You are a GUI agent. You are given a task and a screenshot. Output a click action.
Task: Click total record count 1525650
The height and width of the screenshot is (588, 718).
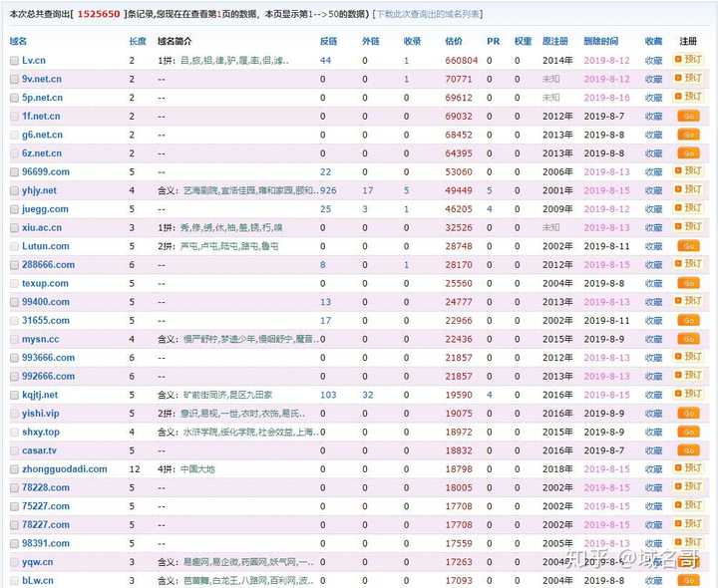(x=99, y=14)
